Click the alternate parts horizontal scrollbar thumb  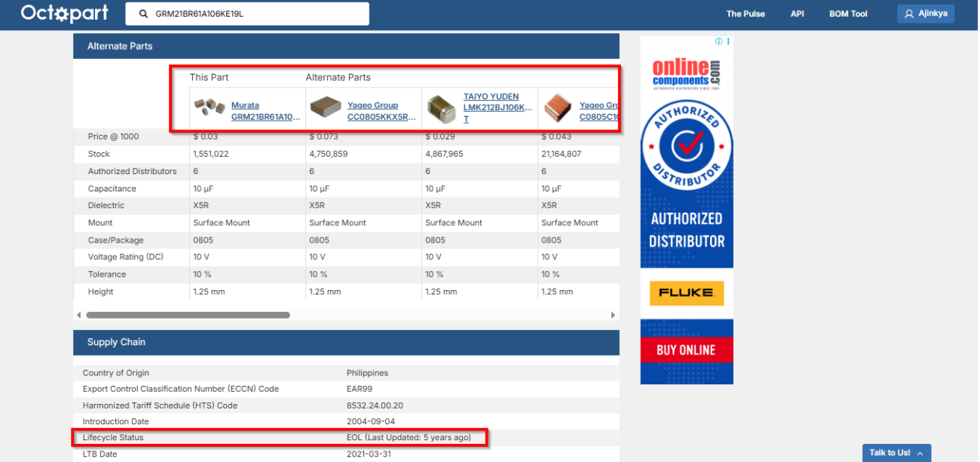[x=188, y=315]
